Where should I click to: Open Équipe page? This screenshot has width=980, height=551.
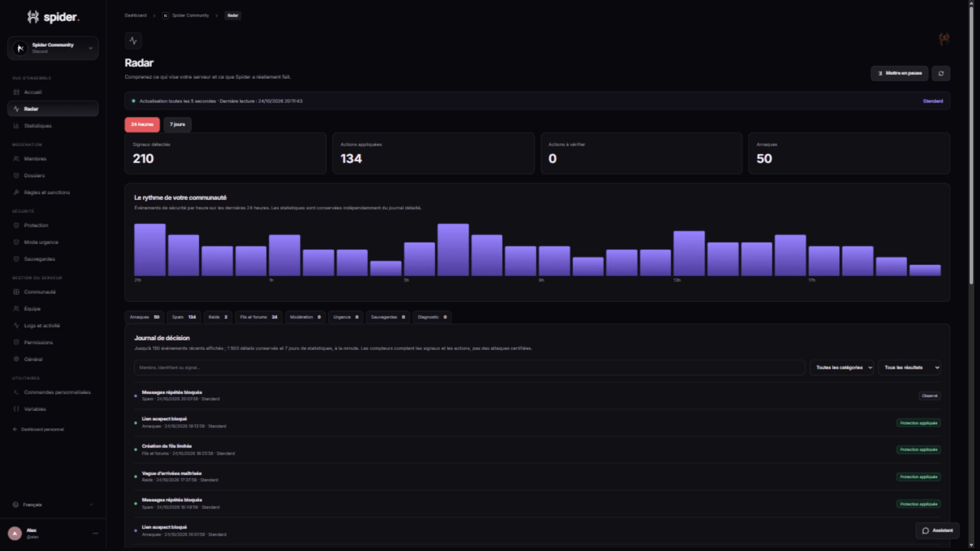pos(53,308)
